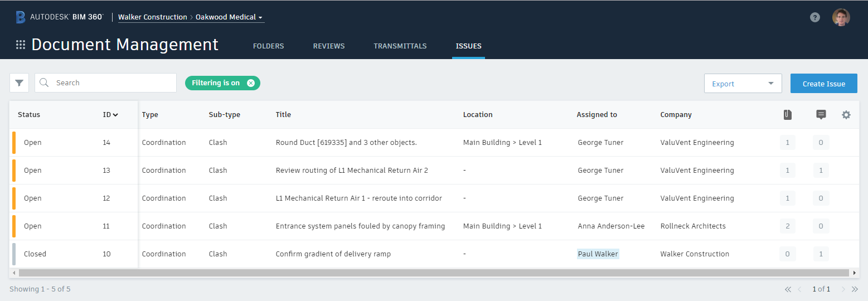Go to next page arrow
The width and height of the screenshot is (868, 301).
click(x=843, y=289)
